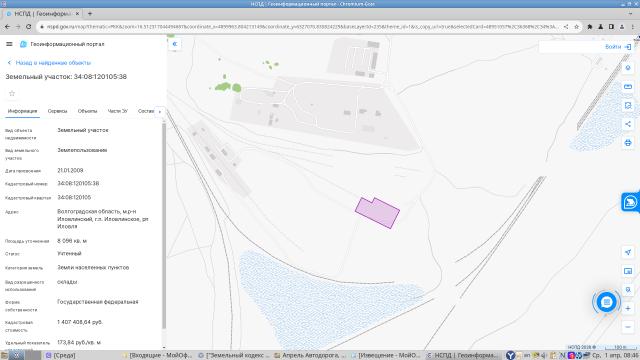Click the print map icon
The image size is (640, 360).
[x=628, y=143]
